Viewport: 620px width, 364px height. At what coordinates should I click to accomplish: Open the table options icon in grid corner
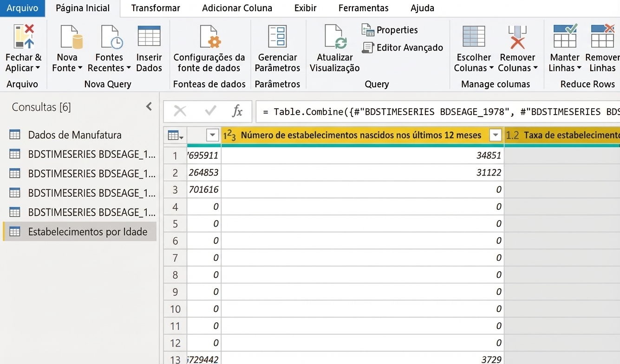[x=175, y=136]
